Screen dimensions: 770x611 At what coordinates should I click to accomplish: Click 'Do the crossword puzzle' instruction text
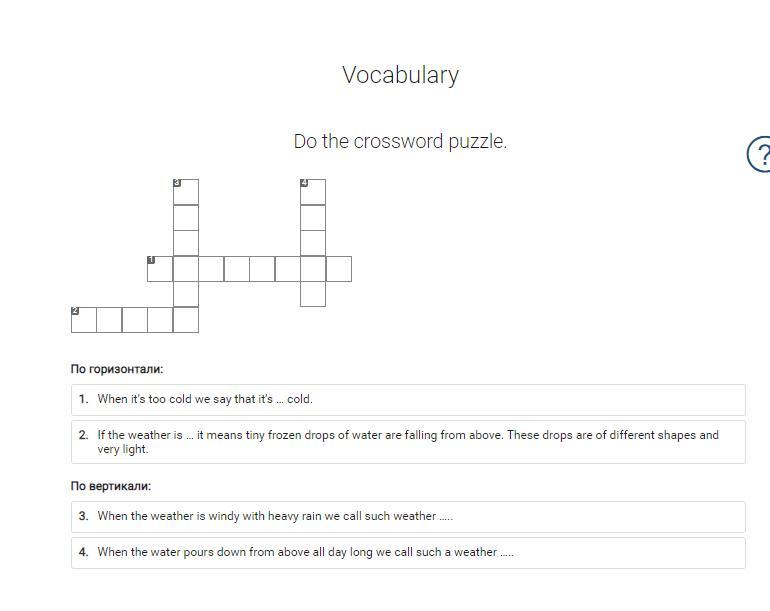(x=400, y=141)
